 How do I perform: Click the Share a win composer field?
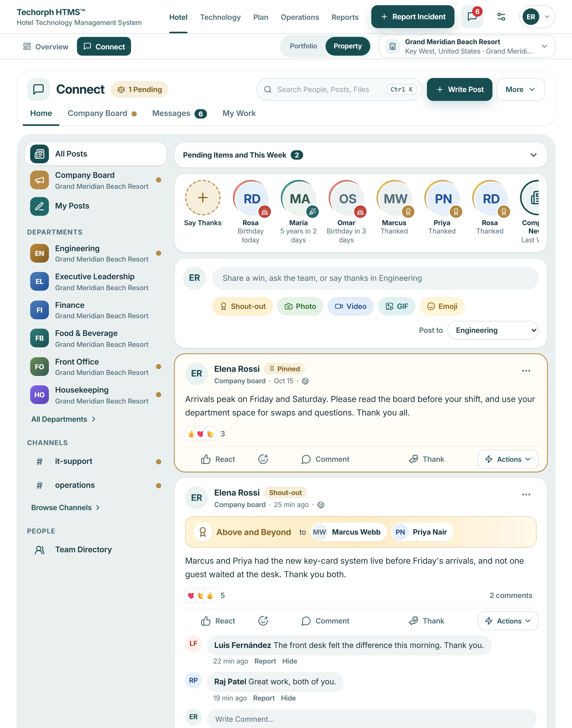375,278
